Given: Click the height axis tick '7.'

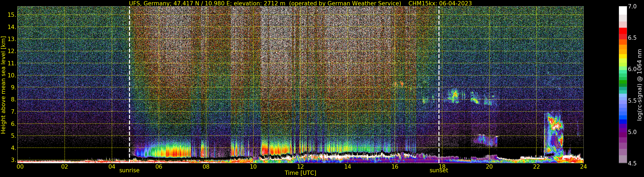Looking at the screenshot, I should coord(13,112).
